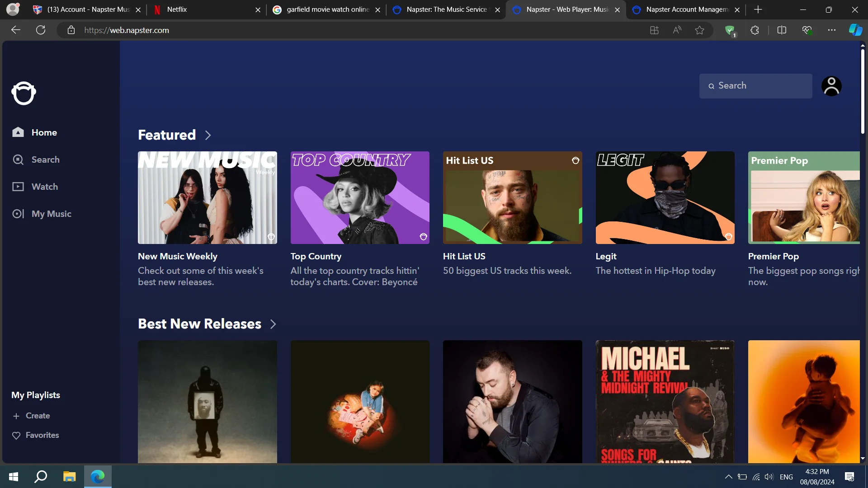Open the taskbar clock and date
This screenshot has width=868, height=488.
click(x=817, y=477)
